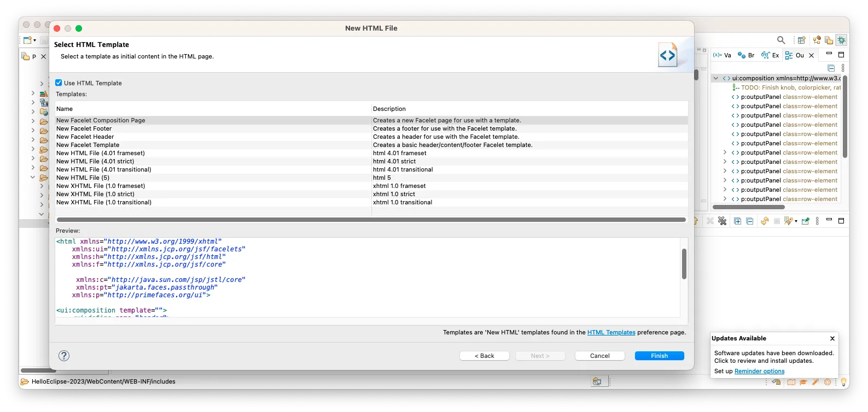This screenshot has height=412, width=868.
Task: Click the tip of the day lightbulb icon
Action: pos(844,382)
